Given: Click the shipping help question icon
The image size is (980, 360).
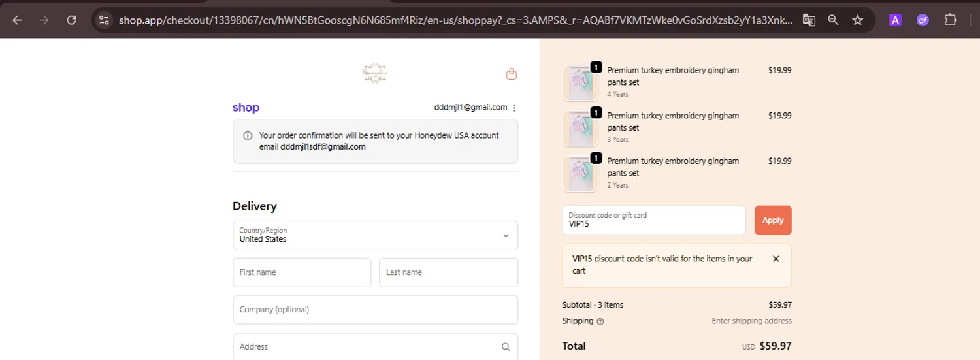Looking at the screenshot, I should tap(600, 321).
